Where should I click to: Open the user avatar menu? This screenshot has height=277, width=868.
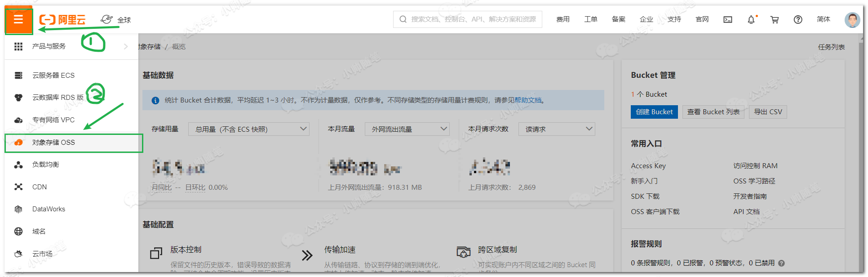tap(852, 19)
